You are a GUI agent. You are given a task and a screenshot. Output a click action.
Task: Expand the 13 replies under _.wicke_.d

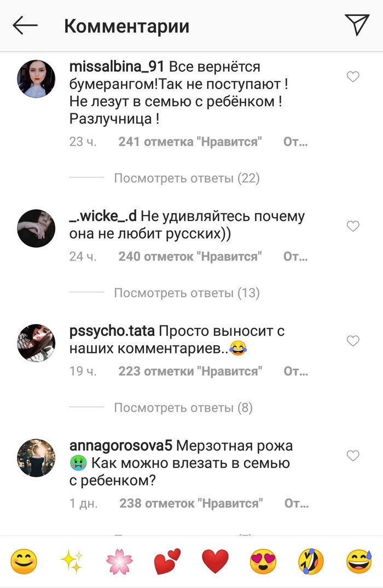[187, 293]
